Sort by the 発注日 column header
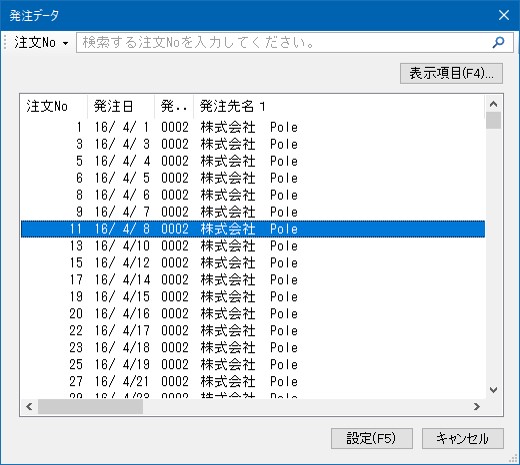 pos(121,107)
